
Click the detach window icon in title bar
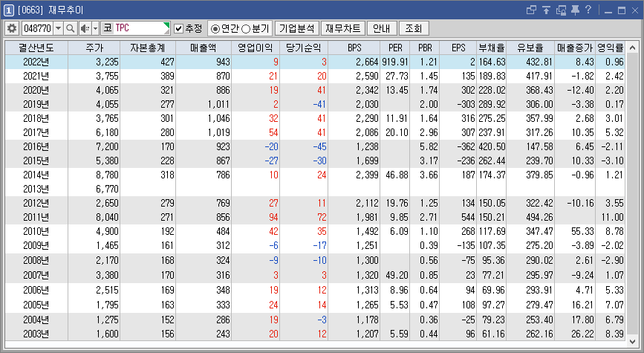point(531,10)
